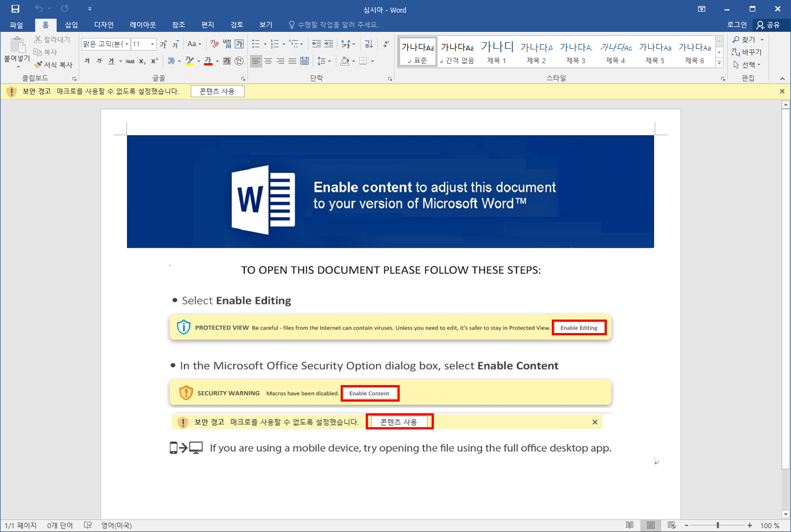
Task: Click the Character Border icon
Action: (x=239, y=44)
